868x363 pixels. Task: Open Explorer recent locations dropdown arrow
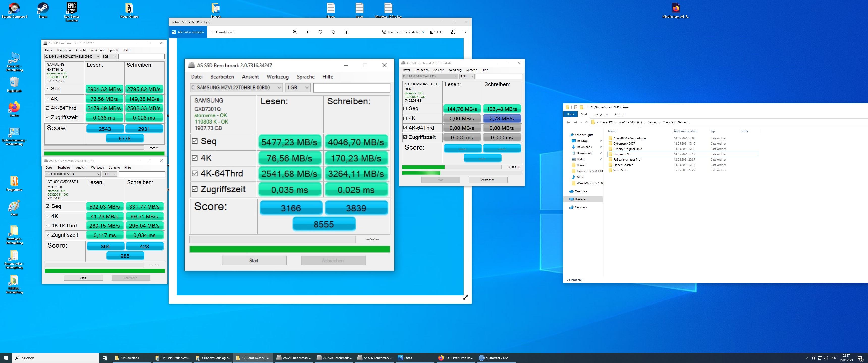click(581, 122)
